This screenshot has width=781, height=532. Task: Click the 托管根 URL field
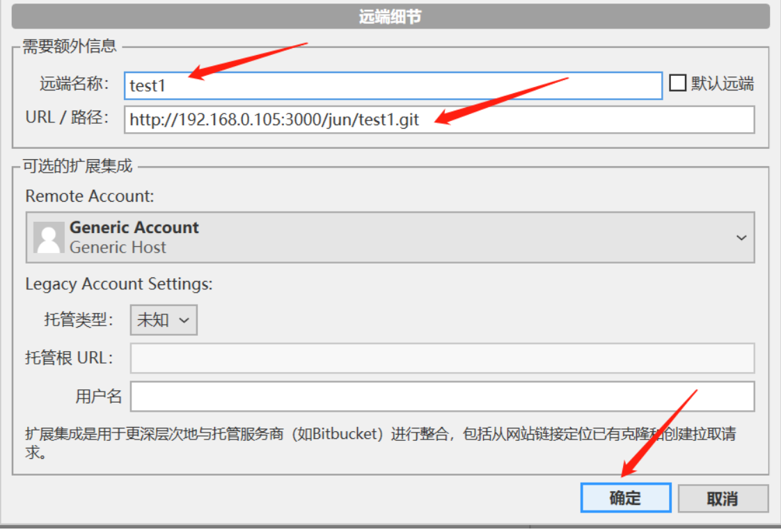pyautogui.click(x=442, y=358)
